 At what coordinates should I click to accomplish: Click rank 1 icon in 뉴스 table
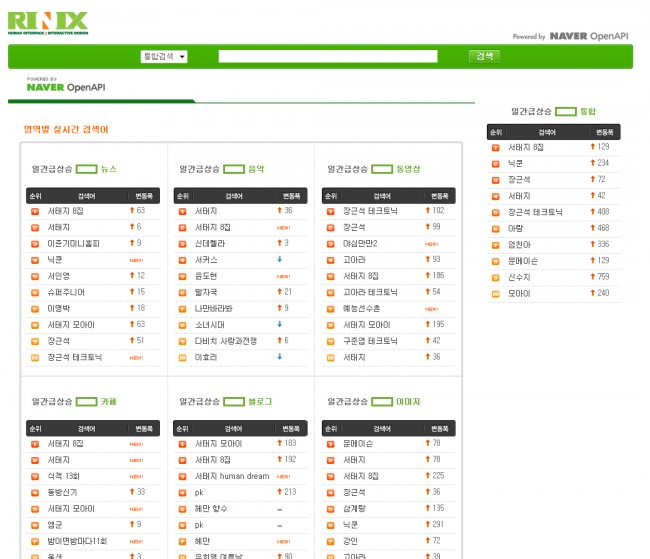point(33,211)
